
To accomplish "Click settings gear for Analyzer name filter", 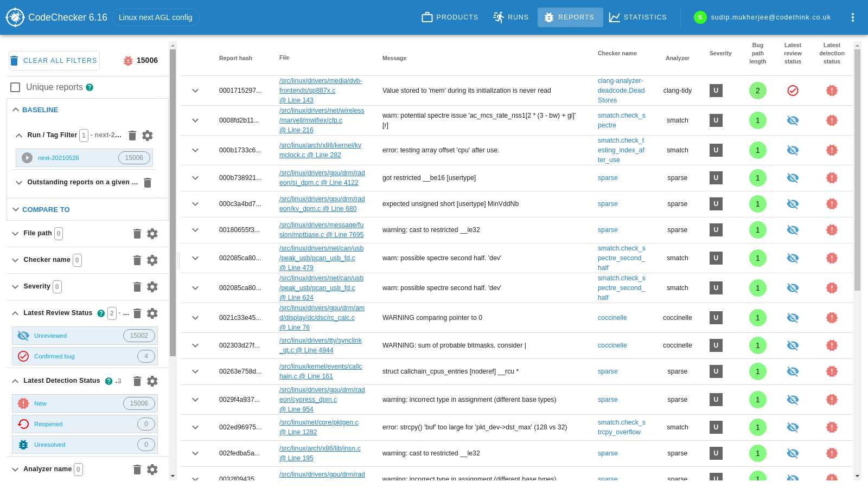I will 152,470.
